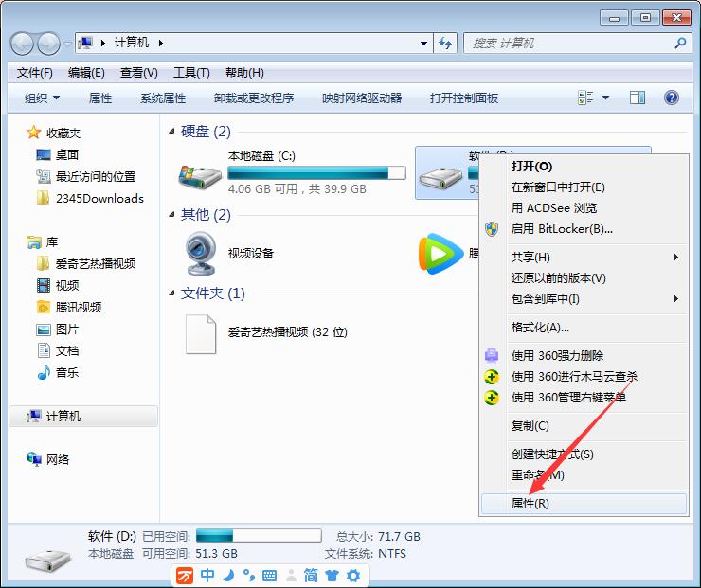The height and width of the screenshot is (588, 701).
Task: Select 计算机 in the navigation pane
Action: pyautogui.click(x=83, y=416)
